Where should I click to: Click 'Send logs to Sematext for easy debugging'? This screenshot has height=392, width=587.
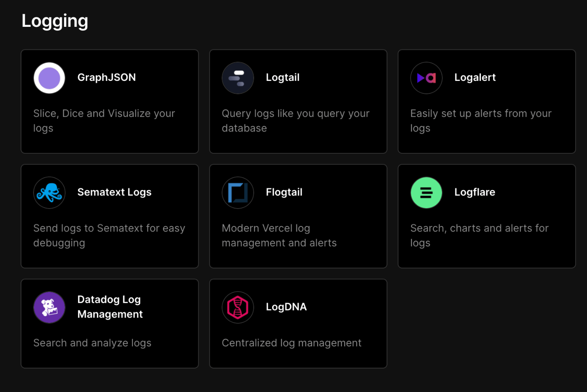tap(109, 235)
